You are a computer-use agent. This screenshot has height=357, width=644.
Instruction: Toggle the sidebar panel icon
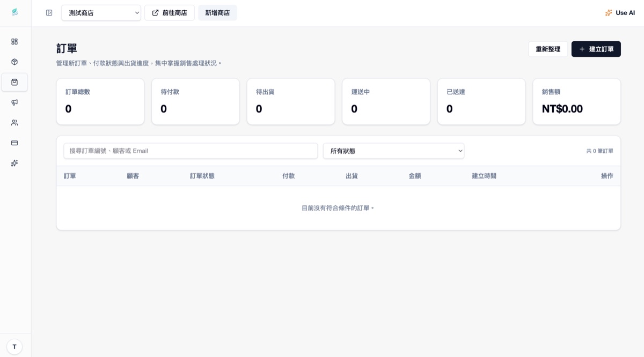click(x=49, y=13)
